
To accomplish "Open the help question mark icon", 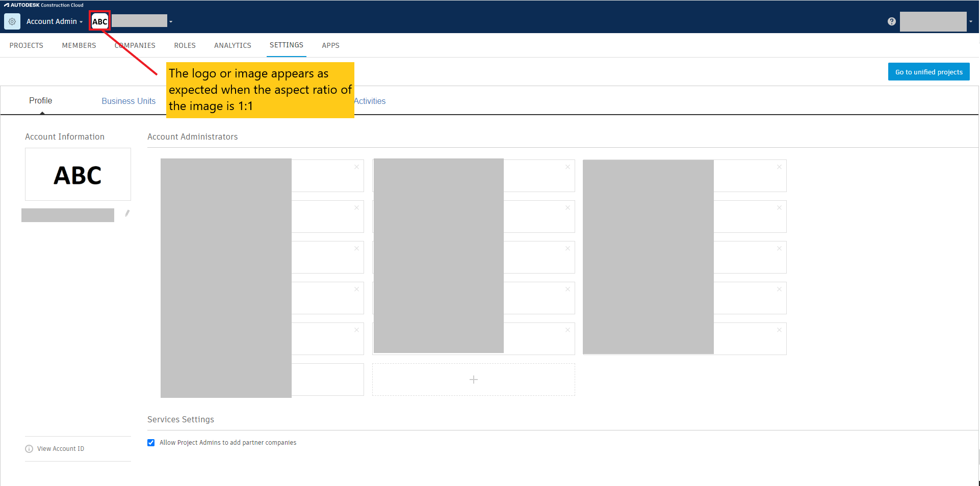I will coord(891,21).
